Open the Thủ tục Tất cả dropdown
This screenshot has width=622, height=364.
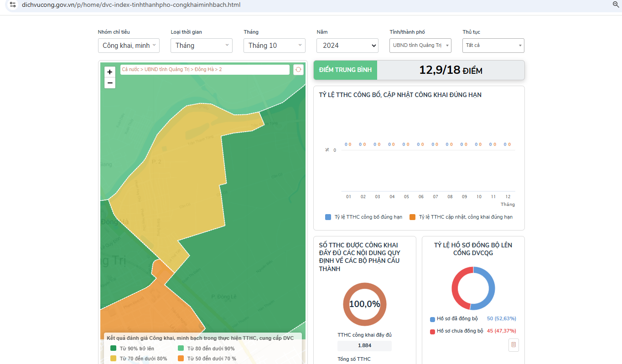point(493,46)
